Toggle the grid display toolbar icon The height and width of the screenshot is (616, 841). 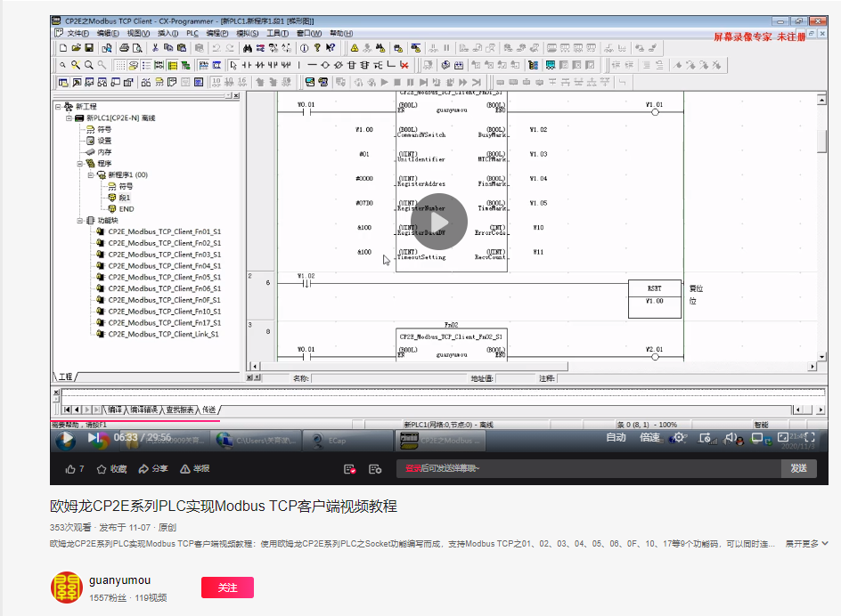(120, 65)
